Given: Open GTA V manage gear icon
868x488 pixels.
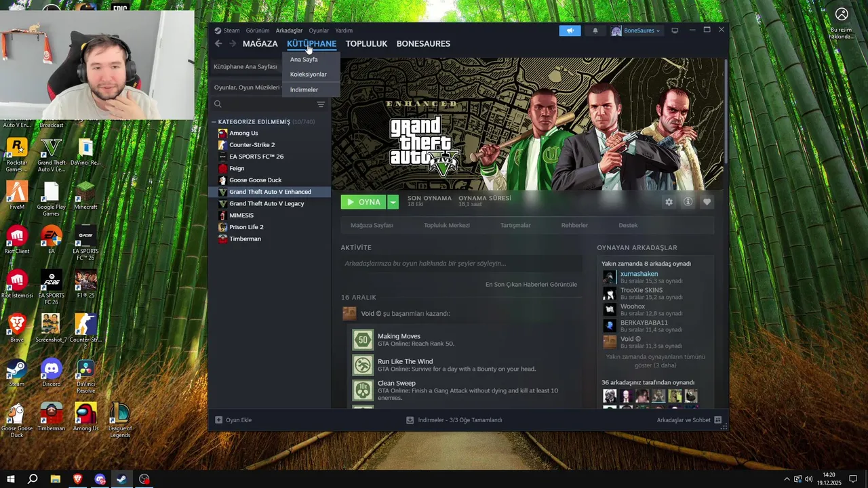Looking at the screenshot, I should pyautogui.click(x=669, y=202).
